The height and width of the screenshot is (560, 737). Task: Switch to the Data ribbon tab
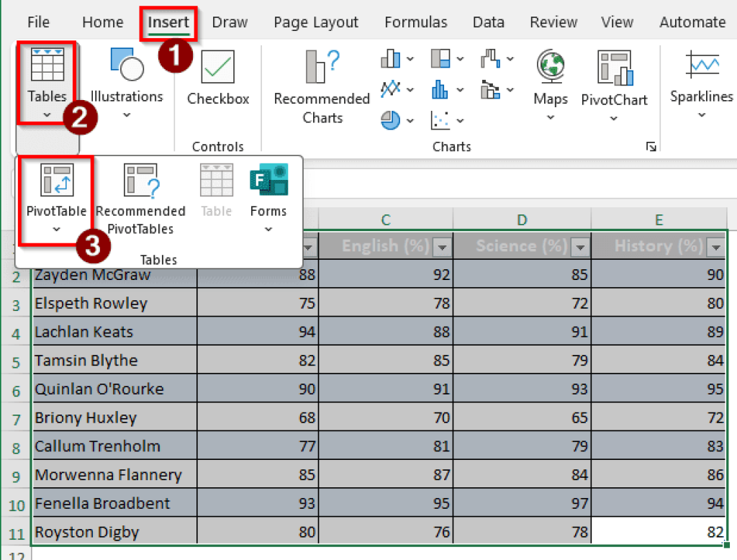click(x=488, y=22)
